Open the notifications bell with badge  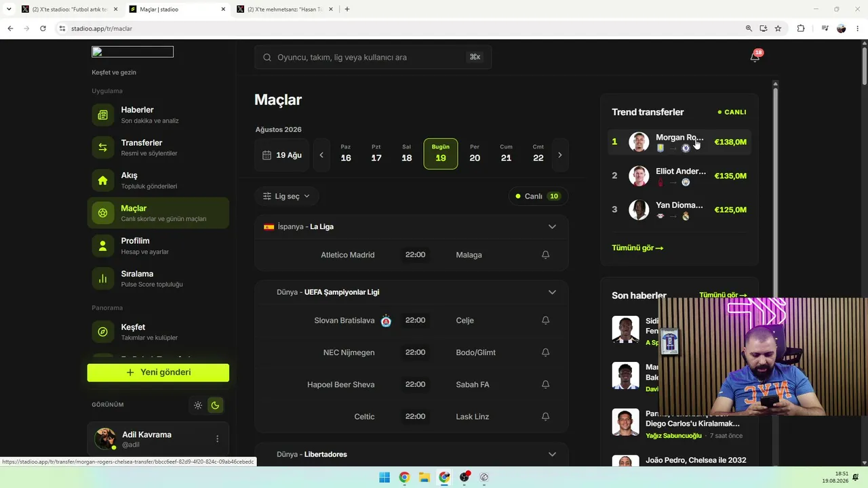click(x=755, y=57)
